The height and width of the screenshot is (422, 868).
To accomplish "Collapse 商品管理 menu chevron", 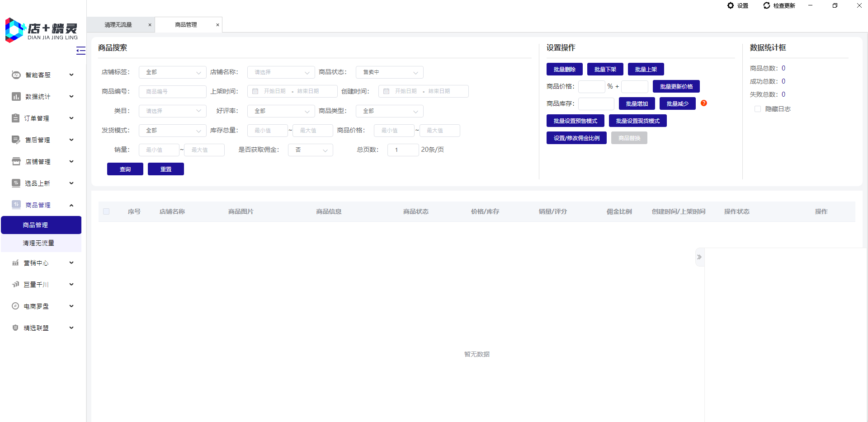I will coord(71,205).
